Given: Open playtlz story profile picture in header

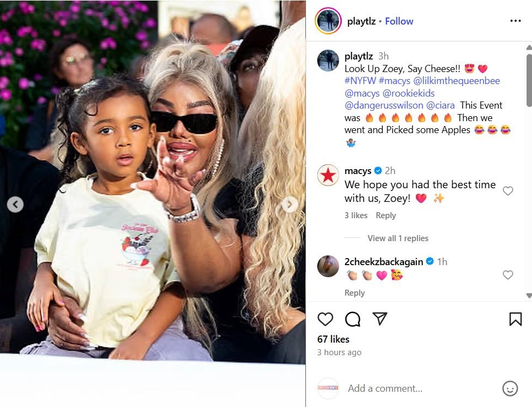Looking at the screenshot, I should pos(328,21).
